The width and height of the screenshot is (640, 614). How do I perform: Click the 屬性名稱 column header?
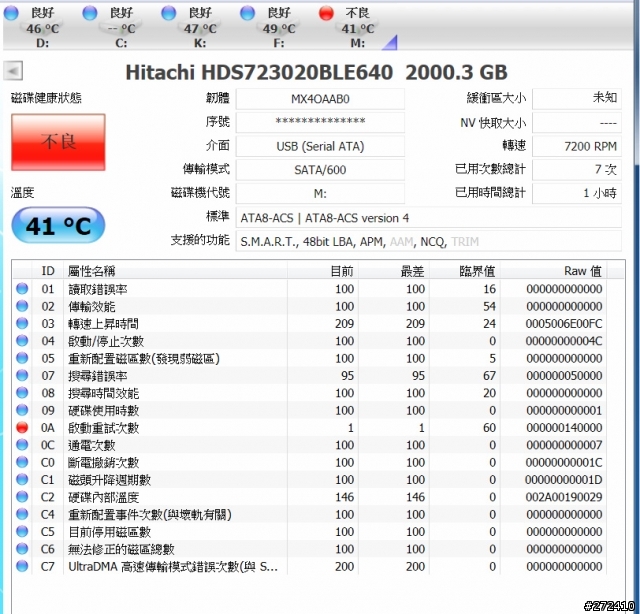[176, 271]
